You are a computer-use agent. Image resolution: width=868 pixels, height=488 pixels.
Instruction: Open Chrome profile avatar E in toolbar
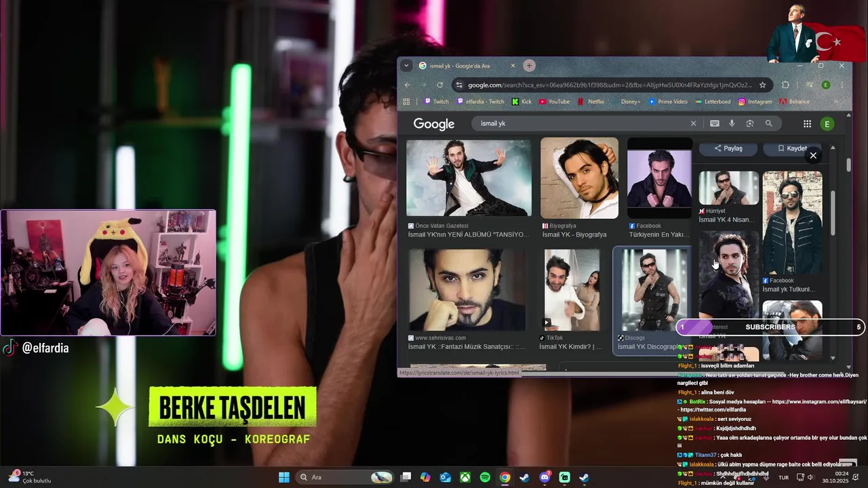[825, 85]
